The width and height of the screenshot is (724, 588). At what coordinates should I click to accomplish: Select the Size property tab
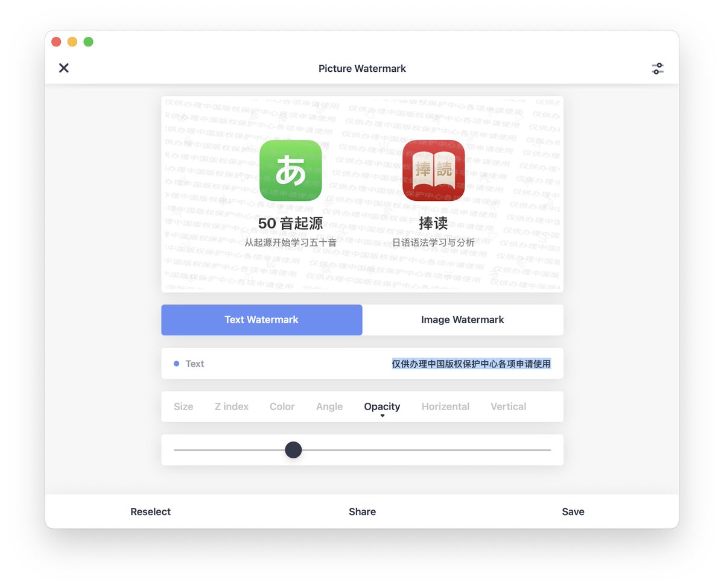coord(183,406)
